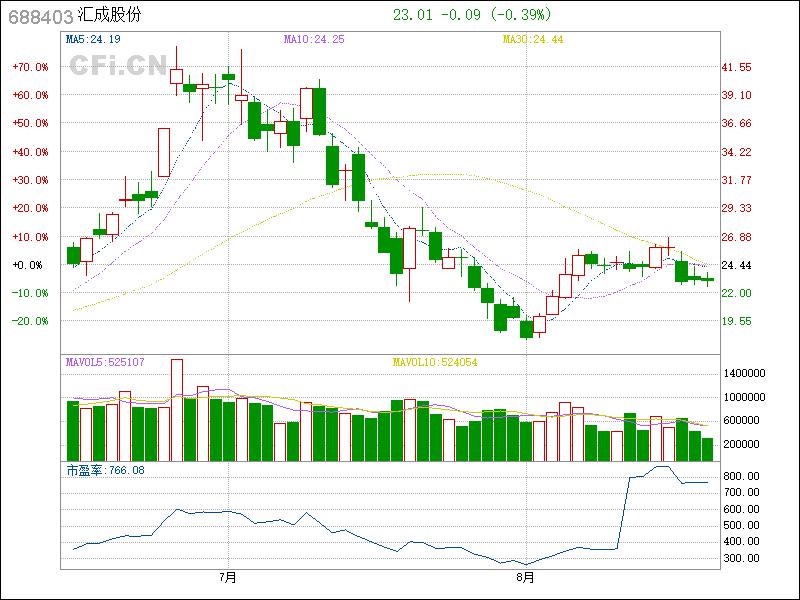Screen dimensions: 800x600
Task: Click the 8月 date axis marker
Action: click(x=526, y=578)
